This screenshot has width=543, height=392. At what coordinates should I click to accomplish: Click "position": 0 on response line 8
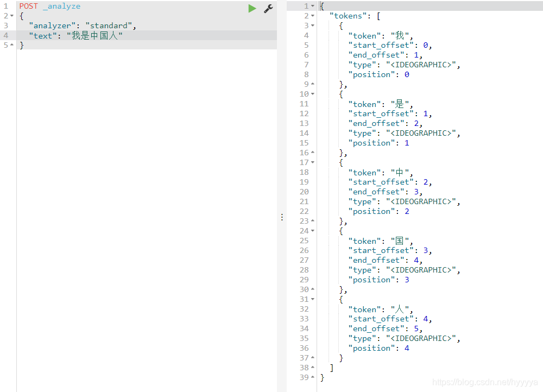[x=379, y=74]
